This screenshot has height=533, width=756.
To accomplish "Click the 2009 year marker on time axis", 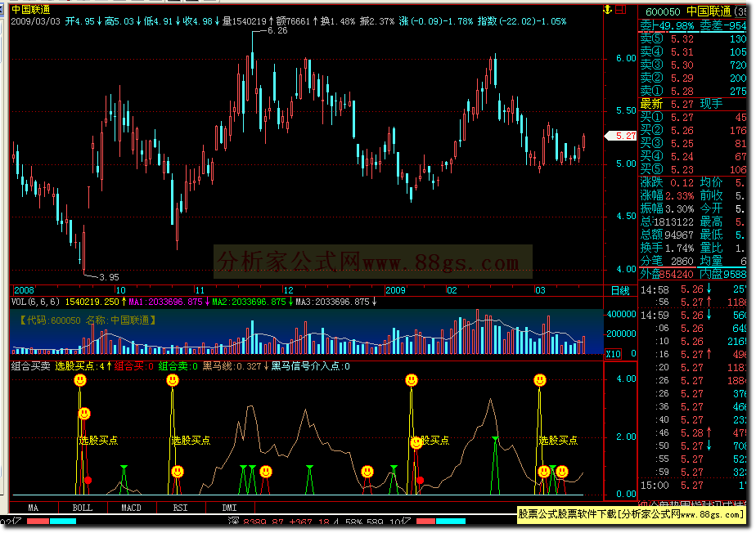I will [395, 290].
